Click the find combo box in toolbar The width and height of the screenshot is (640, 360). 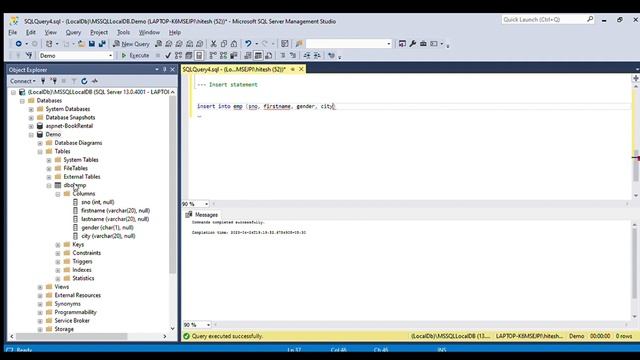click(x=349, y=44)
